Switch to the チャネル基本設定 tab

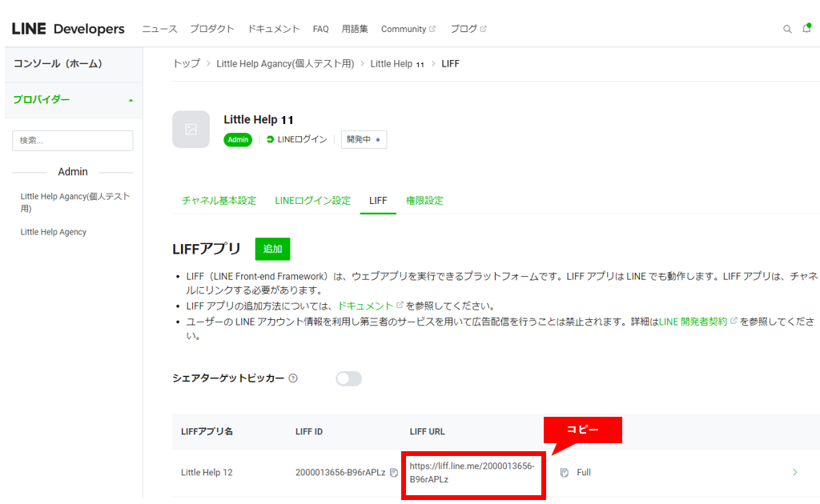tap(219, 201)
